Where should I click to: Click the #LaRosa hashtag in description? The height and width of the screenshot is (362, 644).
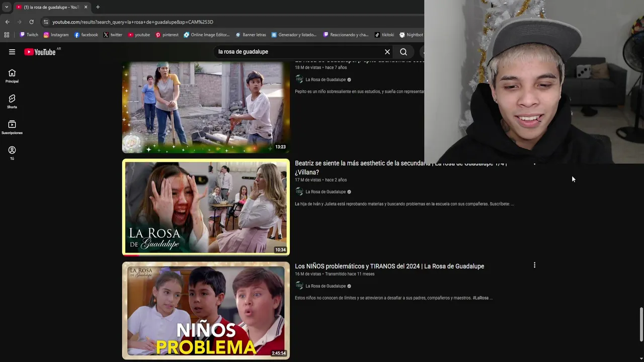(480, 298)
